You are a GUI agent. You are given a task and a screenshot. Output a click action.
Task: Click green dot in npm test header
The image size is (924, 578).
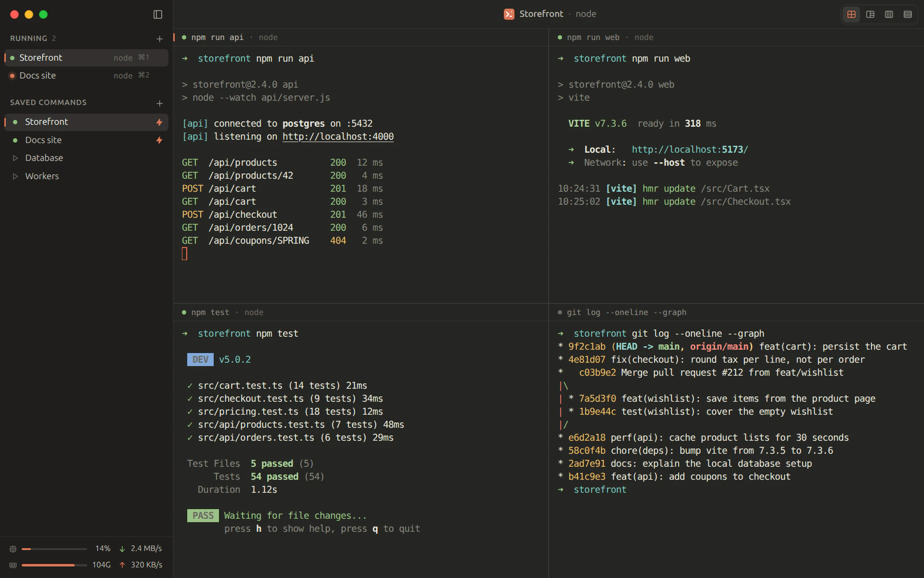[x=184, y=312]
